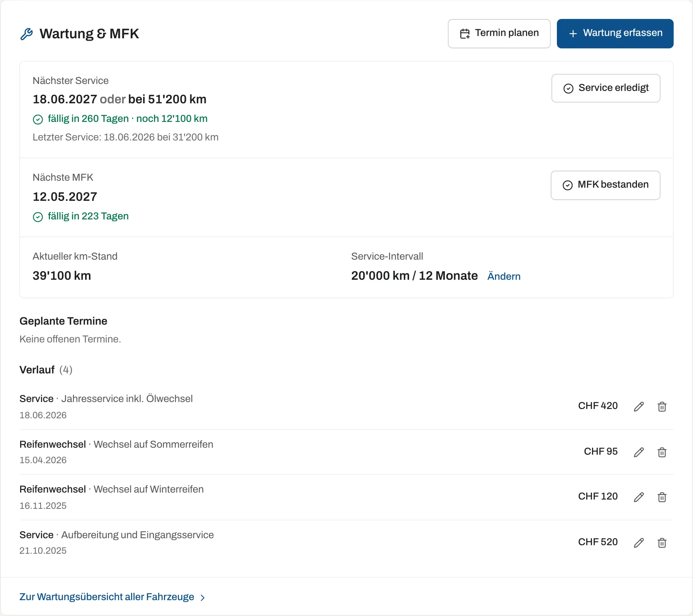The height and width of the screenshot is (616, 693).
Task: Click the wrench icon beside Wartung & MFK
Action: coord(26,34)
